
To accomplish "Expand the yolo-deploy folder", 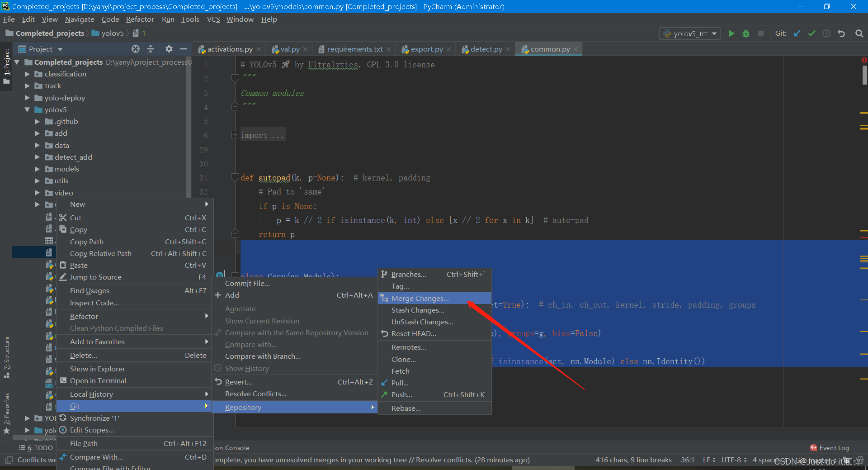I will point(27,98).
